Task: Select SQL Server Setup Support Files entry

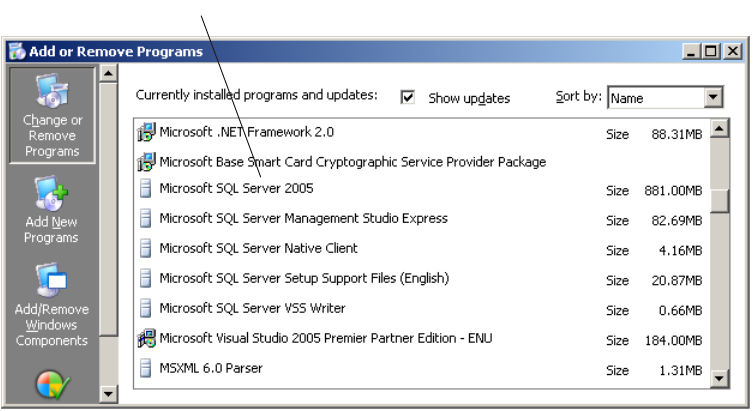Action: pos(304,279)
